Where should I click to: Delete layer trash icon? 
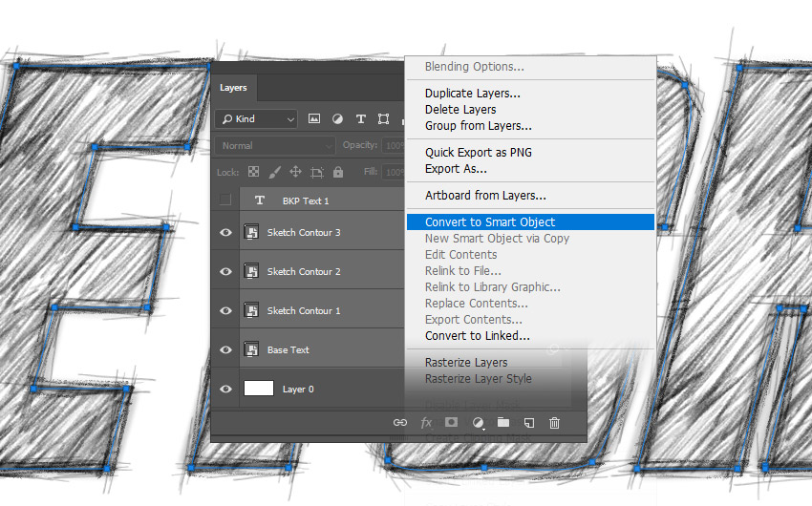[x=554, y=423]
